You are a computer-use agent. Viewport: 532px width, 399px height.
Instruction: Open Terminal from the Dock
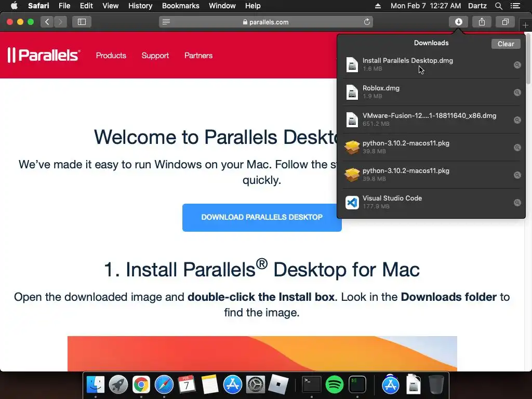pos(312,385)
